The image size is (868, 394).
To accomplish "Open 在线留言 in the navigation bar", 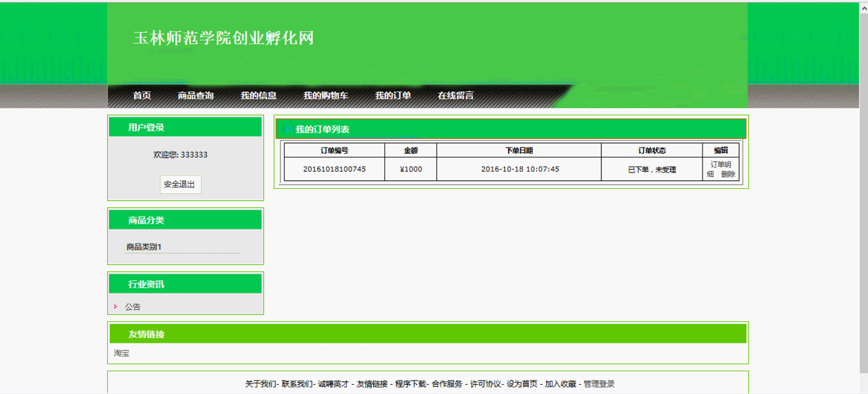I will click(x=456, y=95).
